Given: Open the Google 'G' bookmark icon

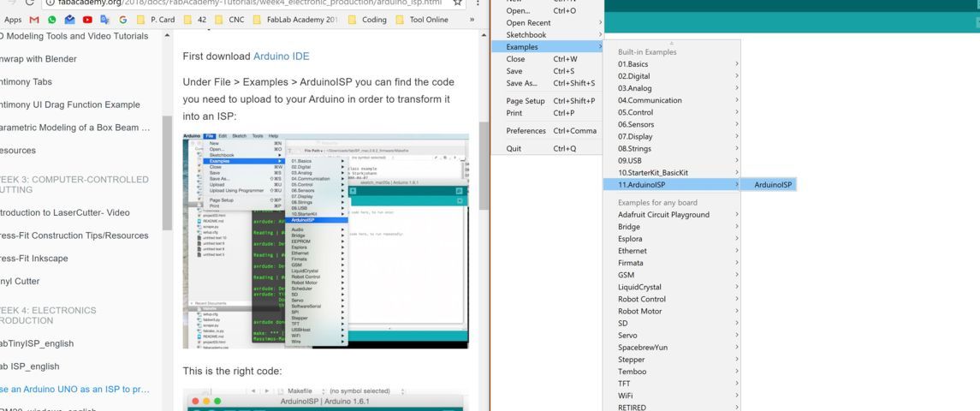Looking at the screenshot, I should (x=122, y=20).
